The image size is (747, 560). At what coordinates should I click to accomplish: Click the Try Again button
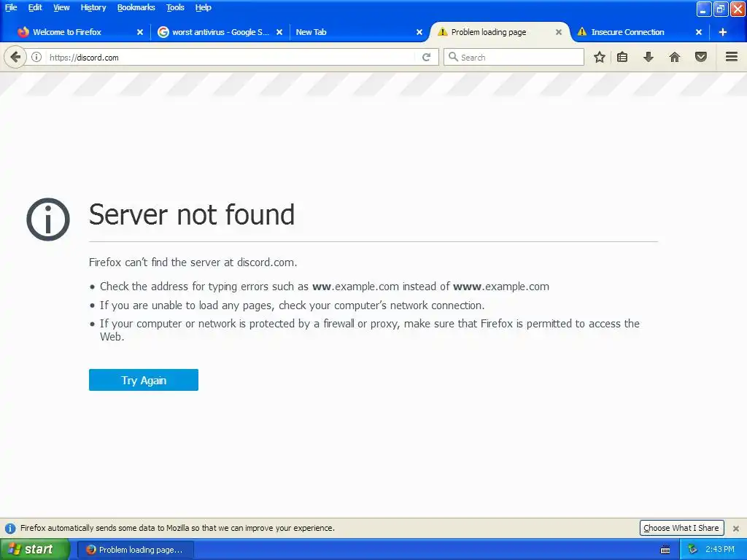(144, 380)
